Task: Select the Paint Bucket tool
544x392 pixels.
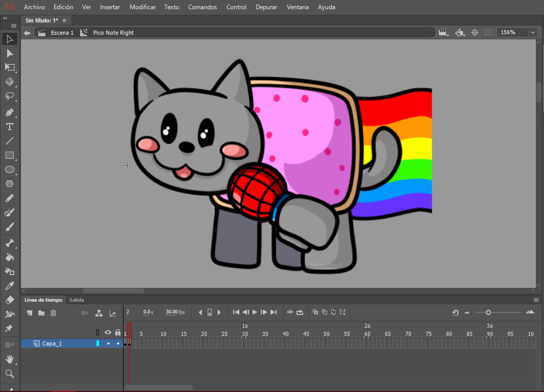Action: [x=9, y=257]
